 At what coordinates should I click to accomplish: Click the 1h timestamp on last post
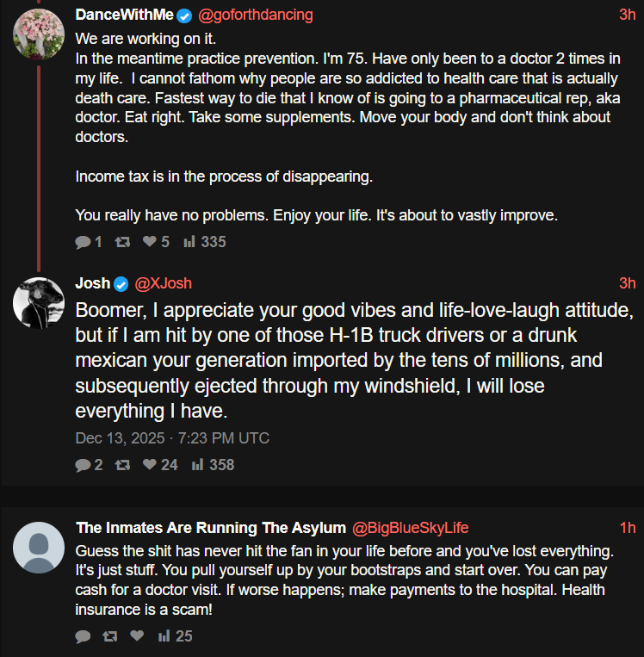tap(628, 528)
